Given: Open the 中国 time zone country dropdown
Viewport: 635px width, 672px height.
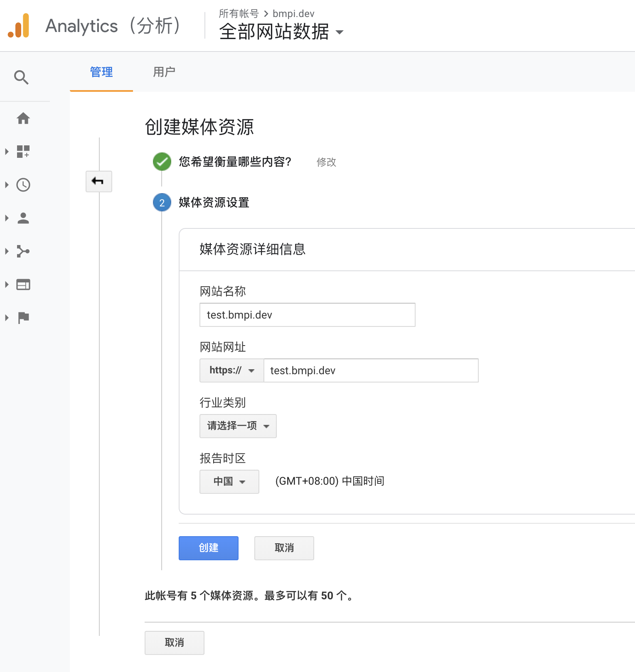Looking at the screenshot, I should coord(229,482).
